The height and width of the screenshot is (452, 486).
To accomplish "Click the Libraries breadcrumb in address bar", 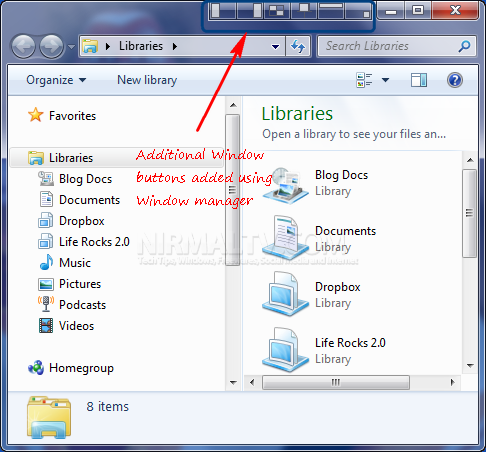I will pos(141,46).
